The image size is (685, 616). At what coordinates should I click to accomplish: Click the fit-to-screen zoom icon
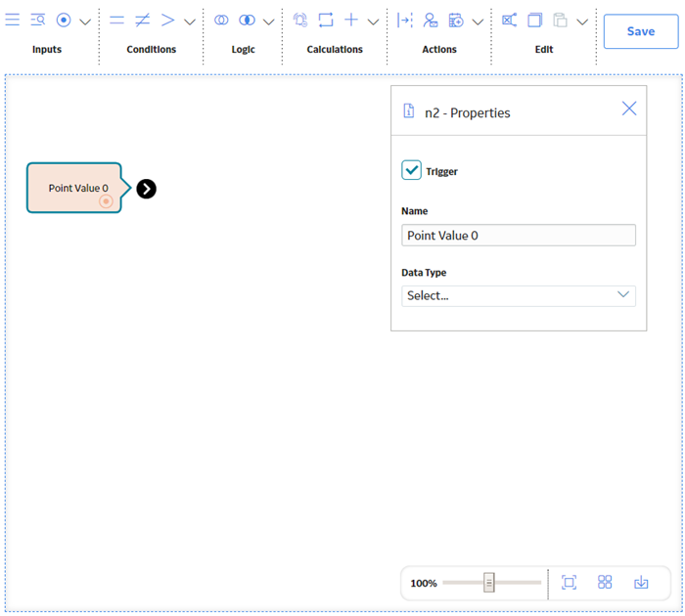click(569, 583)
